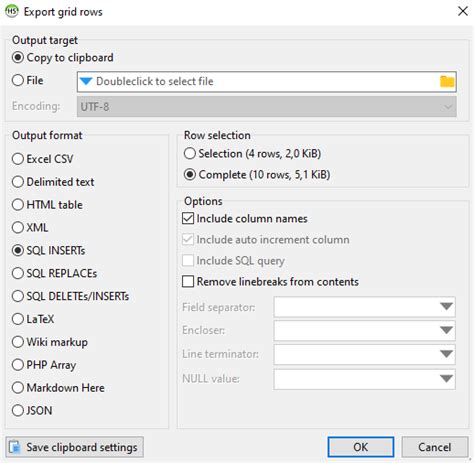
Task: Click the HeidiSQL app icon in title bar
Action: pyautogui.click(x=12, y=11)
